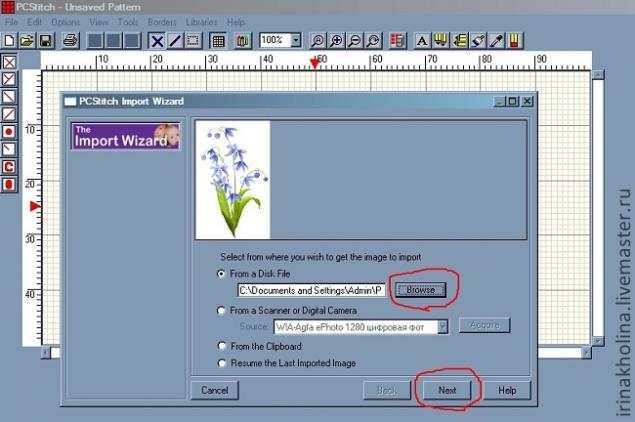
Task: Select the text A tool
Action: (x=422, y=41)
